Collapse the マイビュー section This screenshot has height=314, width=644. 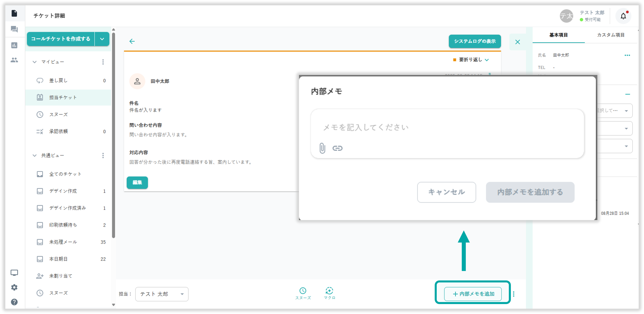(x=35, y=62)
